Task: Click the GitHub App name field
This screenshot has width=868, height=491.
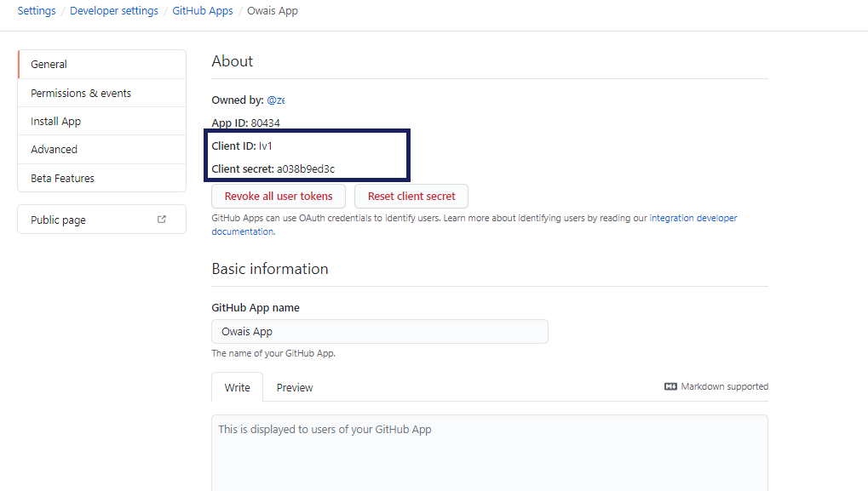Action: pyautogui.click(x=379, y=331)
